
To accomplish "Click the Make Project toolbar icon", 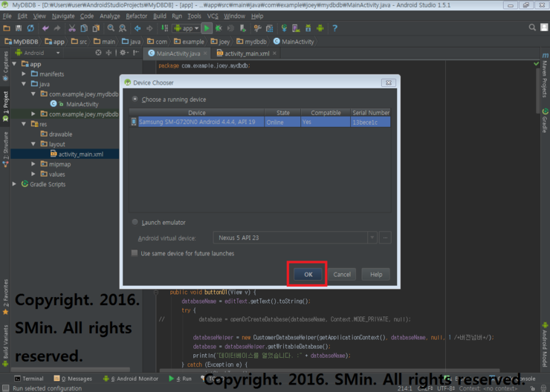I will [x=164, y=28].
